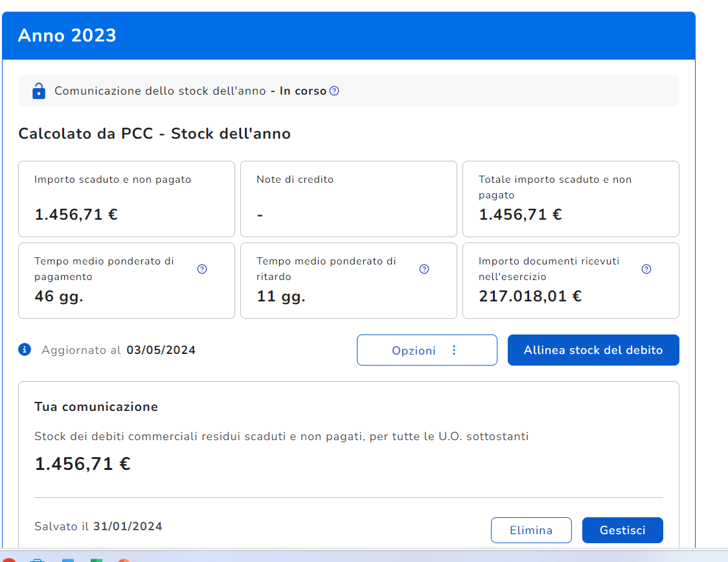Open the help icon next to In corso
The width and height of the screenshot is (728, 562).
334,91
